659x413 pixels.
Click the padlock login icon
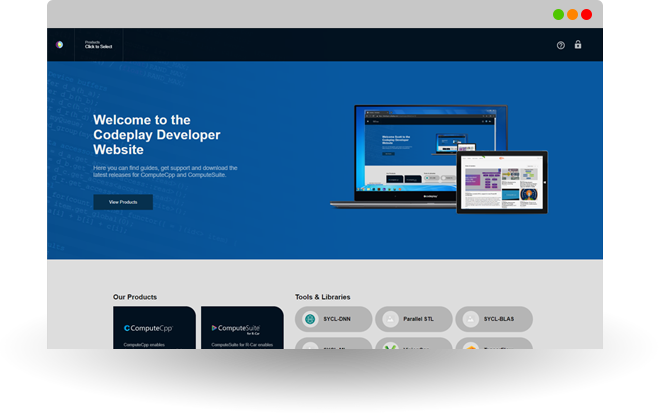(x=578, y=45)
